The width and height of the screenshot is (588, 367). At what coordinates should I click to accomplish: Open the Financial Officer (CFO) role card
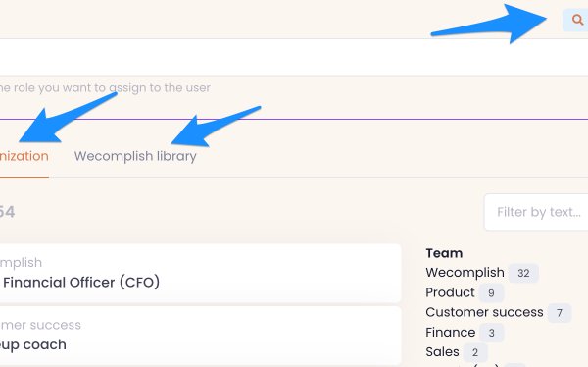tap(200, 273)
